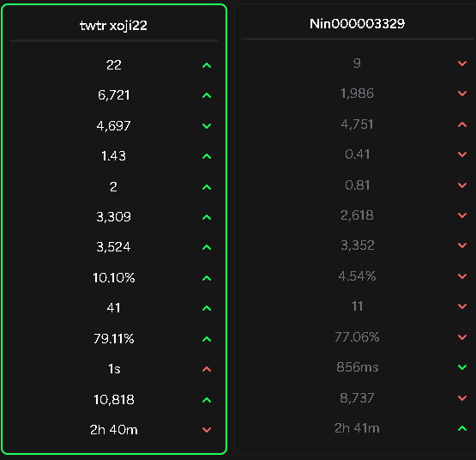Click the red up arrow beside 4,751
Screen dimensions: 476x460
coord(462,124)
